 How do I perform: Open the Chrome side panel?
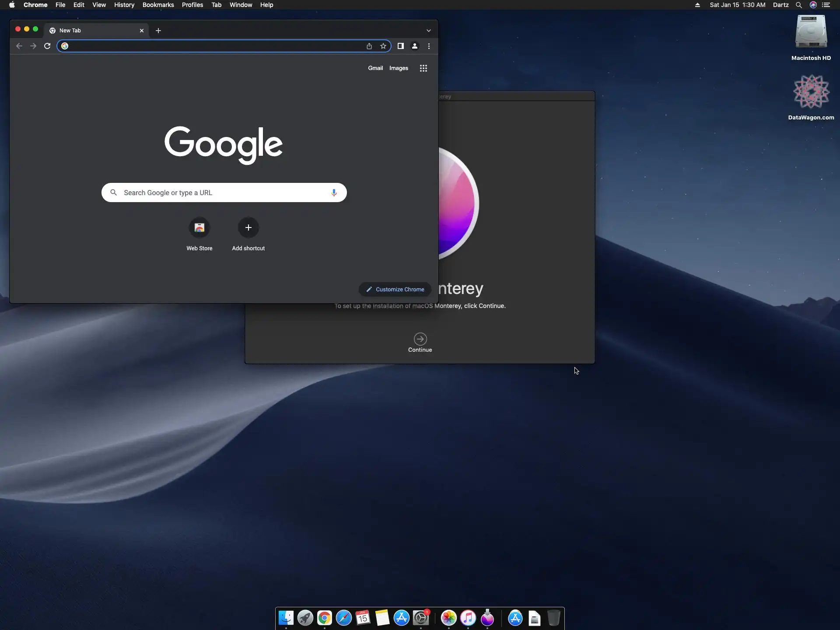click(x=400, y=46)
